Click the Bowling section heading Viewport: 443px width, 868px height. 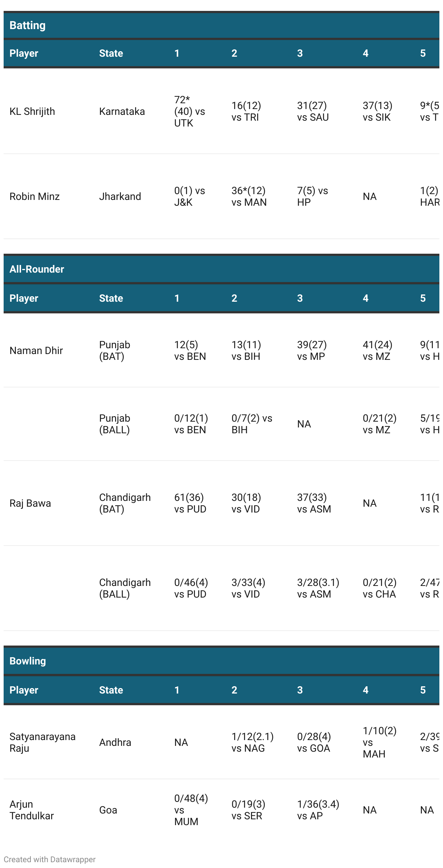[28, 661]
